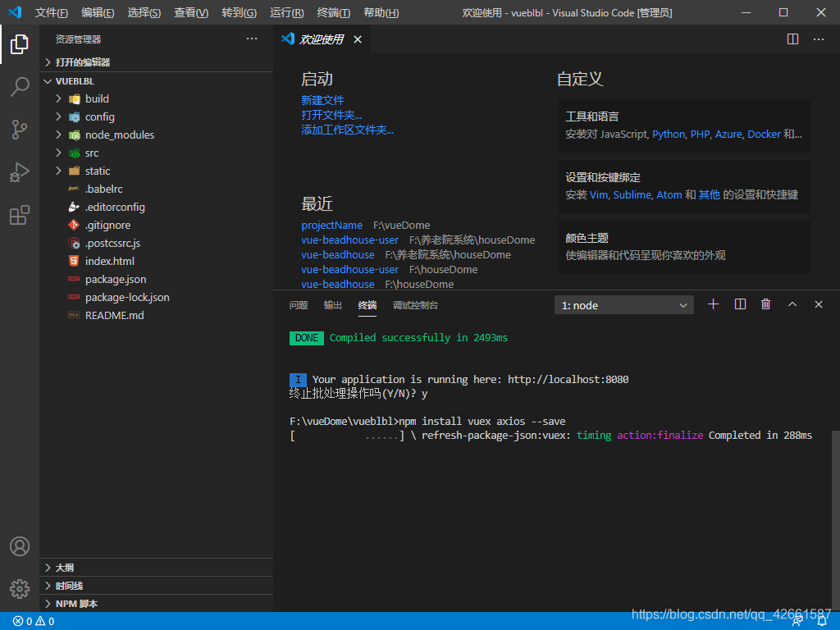Viewport: 840px width, 630px height.
Task: Switch to the 输出 tab in the panel
Action: click(332, 304)
